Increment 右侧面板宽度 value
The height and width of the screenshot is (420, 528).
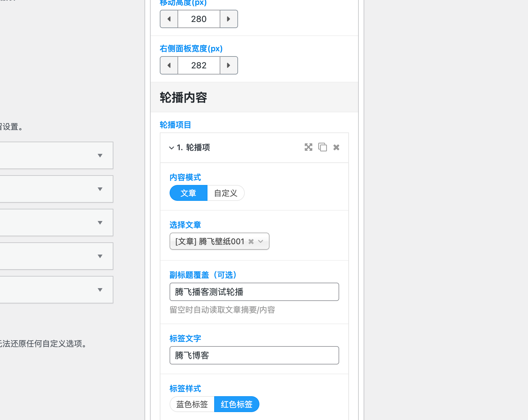(x=229, y=65)
